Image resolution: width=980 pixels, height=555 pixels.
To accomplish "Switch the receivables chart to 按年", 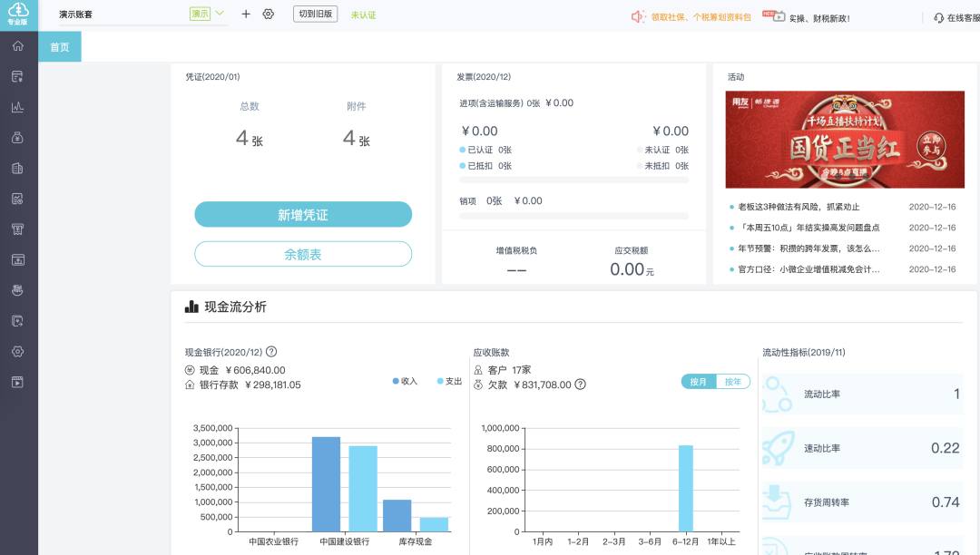I will (x=732, y=382).
